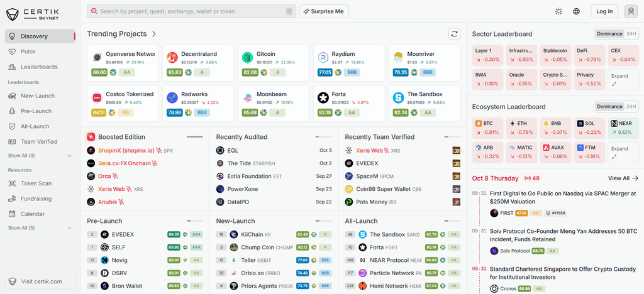Click the Boosted Edition carousel slider indicator
This screenshot has height=294, width=644.
coord(195,136)
